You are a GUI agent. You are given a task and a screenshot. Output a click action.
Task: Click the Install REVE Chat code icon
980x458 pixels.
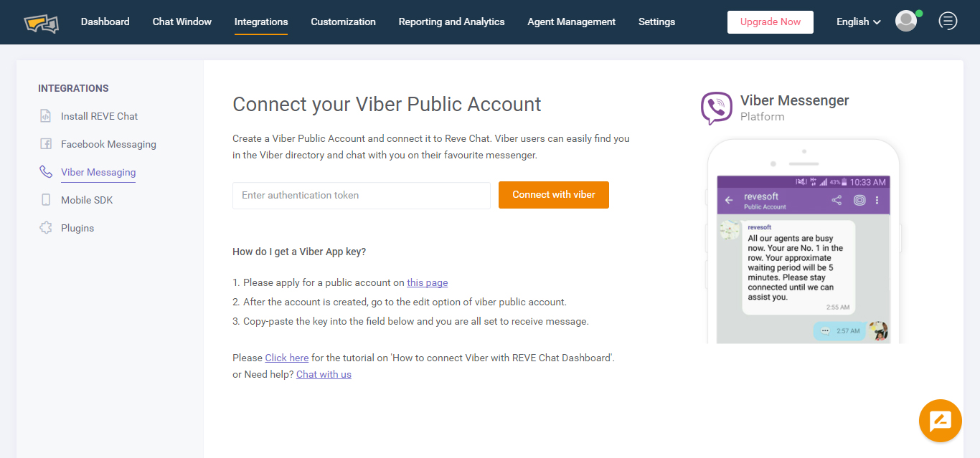46,116
